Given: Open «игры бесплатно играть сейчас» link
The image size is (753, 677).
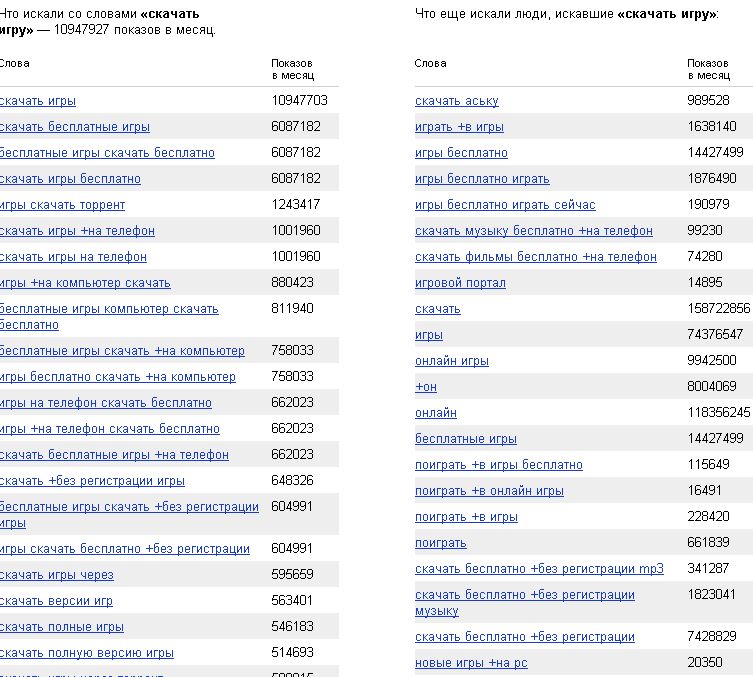Looking at the screenshot, I should tap(505, 205).
